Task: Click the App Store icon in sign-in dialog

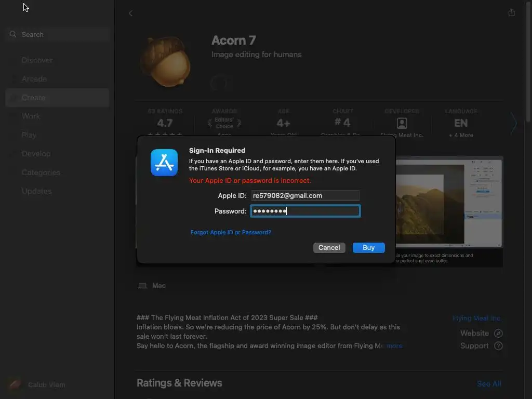Action: [x=164, y=163]
